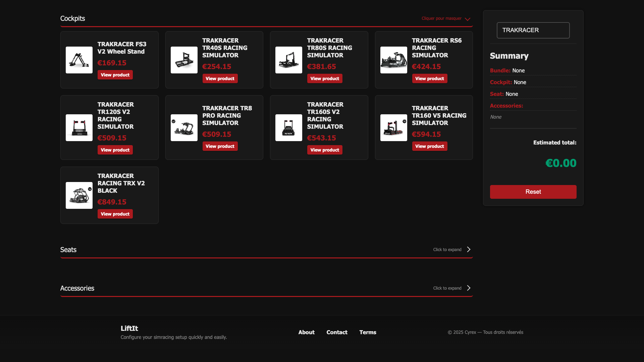The image size is (644, 362).
Task: Open the TRAKRACER brand search field
Action: (533, 30)
